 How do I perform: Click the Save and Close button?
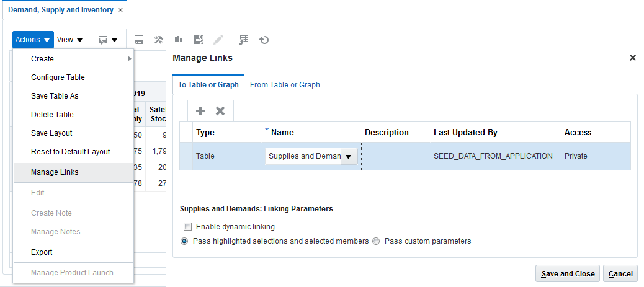568,273
